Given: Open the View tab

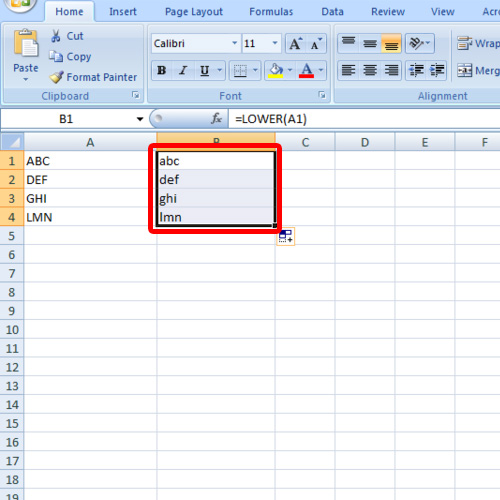Looking at the screenshot, I should point(442,12).
